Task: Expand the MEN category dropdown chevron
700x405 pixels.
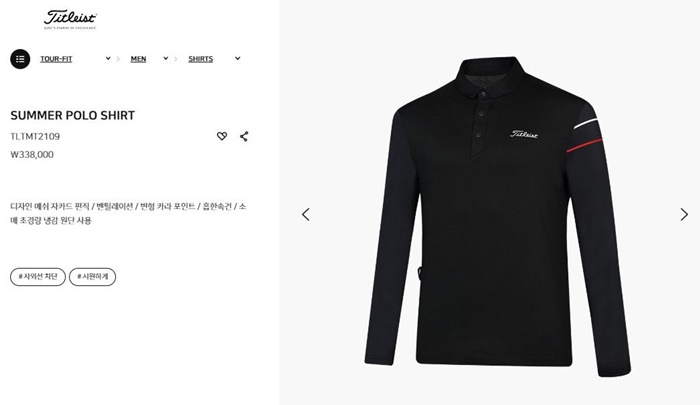Action: [x=166, y=58]
